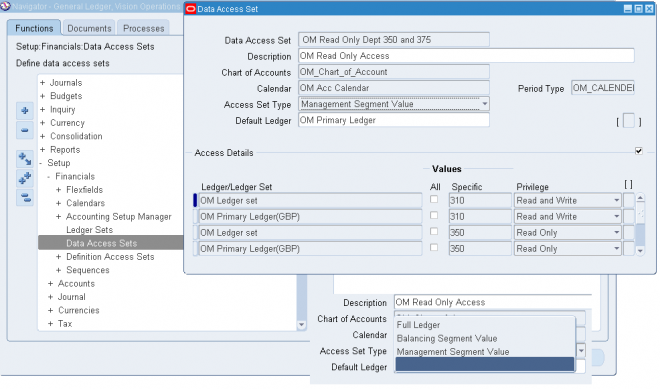Viewport: 660px width, 389px height.
Task: Open Privilege dropdown for OM Primary Ledger 310
Action: tap(616, 216)
